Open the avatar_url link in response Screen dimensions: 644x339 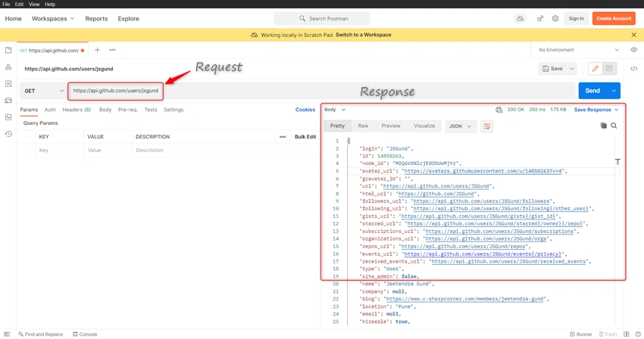[483, 171]
